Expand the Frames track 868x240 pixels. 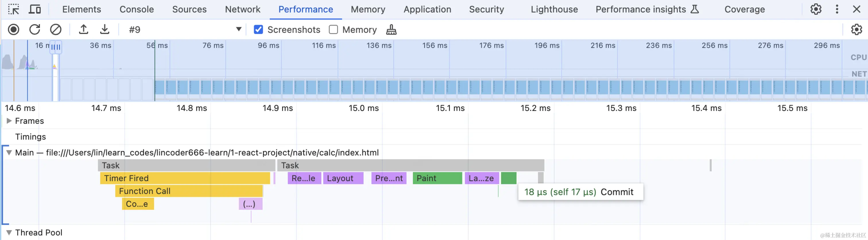[9, 121]
